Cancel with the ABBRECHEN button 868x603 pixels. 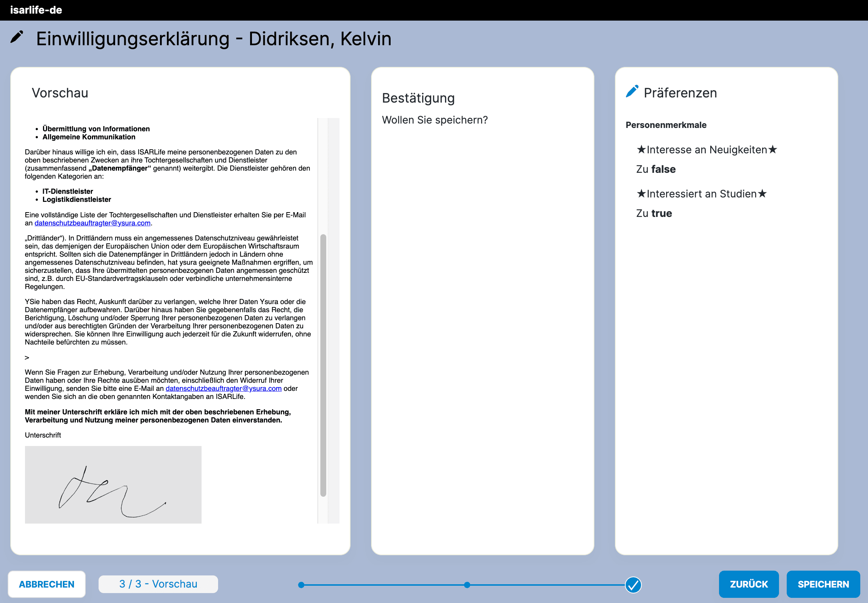coord(46,584)
